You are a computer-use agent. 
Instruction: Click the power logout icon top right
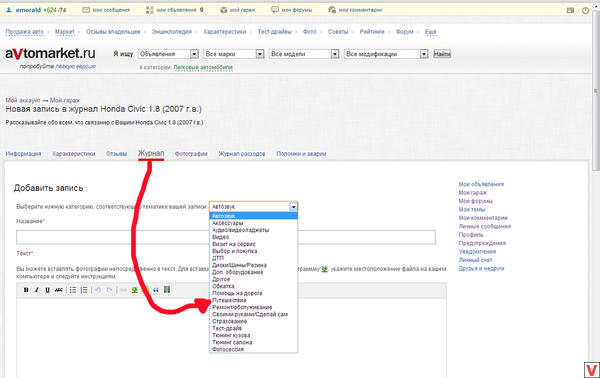(585, 11)
